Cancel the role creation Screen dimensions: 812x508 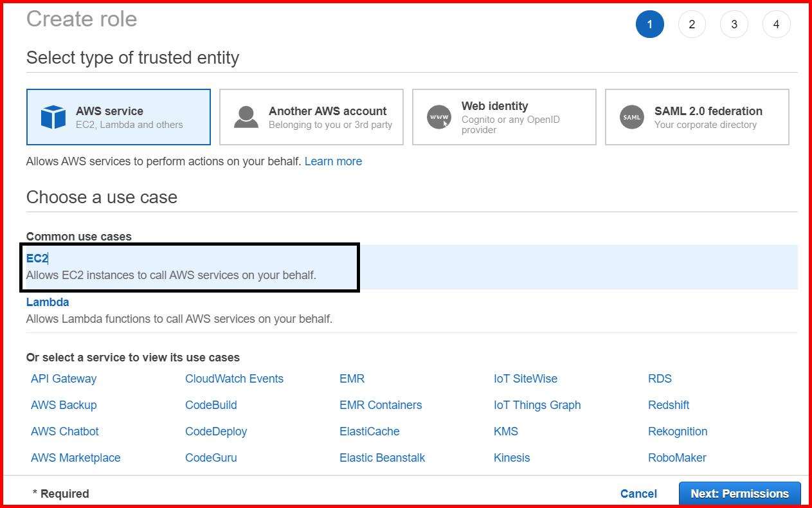pyautogui.click(x=638, y=493)
